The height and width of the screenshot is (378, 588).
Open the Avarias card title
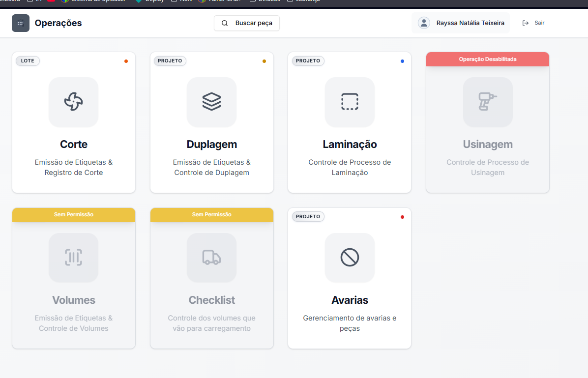pyautogui.click(x=350, y=300)
